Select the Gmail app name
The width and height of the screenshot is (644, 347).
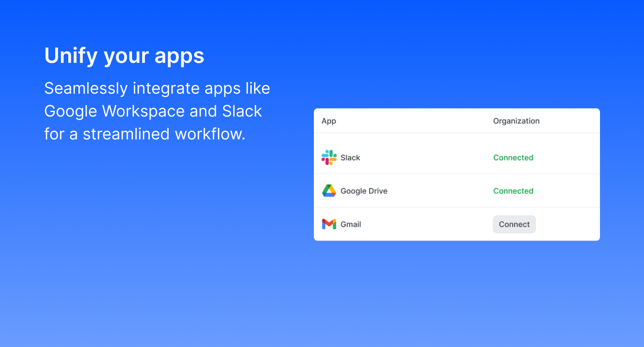[x=351, y=224]
